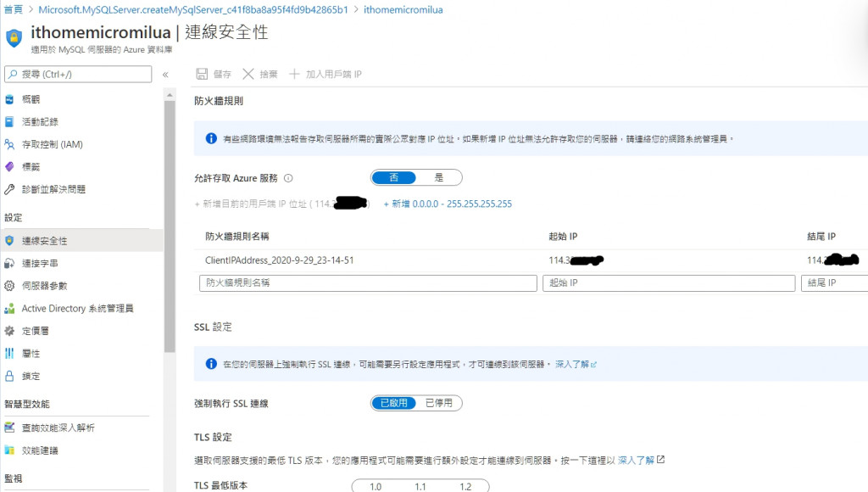Select minimum TLS version 1.2

coord(465,486)
